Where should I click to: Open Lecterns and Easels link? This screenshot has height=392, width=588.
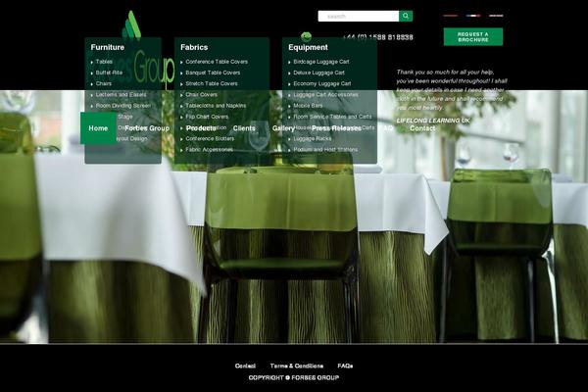(121, 94)
